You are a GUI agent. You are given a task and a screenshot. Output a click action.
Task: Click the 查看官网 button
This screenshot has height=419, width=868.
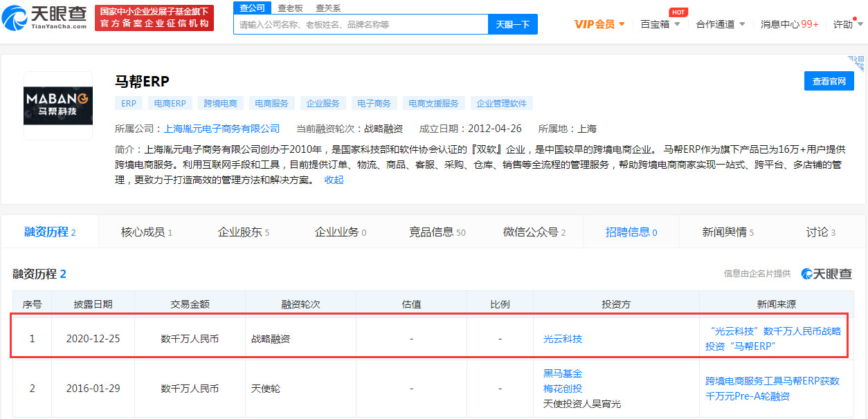pos(829,81)
